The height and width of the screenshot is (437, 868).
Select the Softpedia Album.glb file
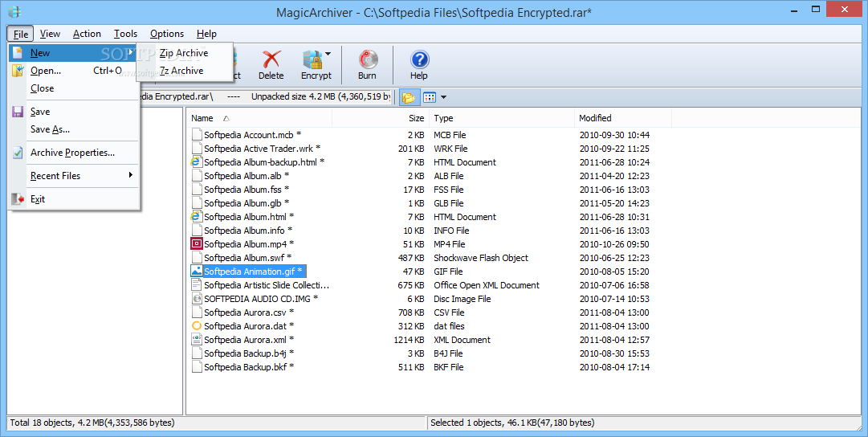(x=247, y=202)
